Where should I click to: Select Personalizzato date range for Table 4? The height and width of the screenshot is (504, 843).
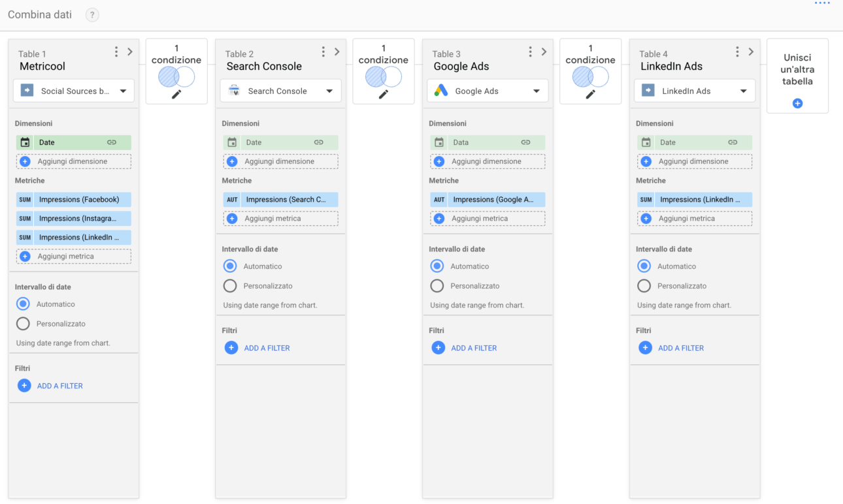pos(644,286)
